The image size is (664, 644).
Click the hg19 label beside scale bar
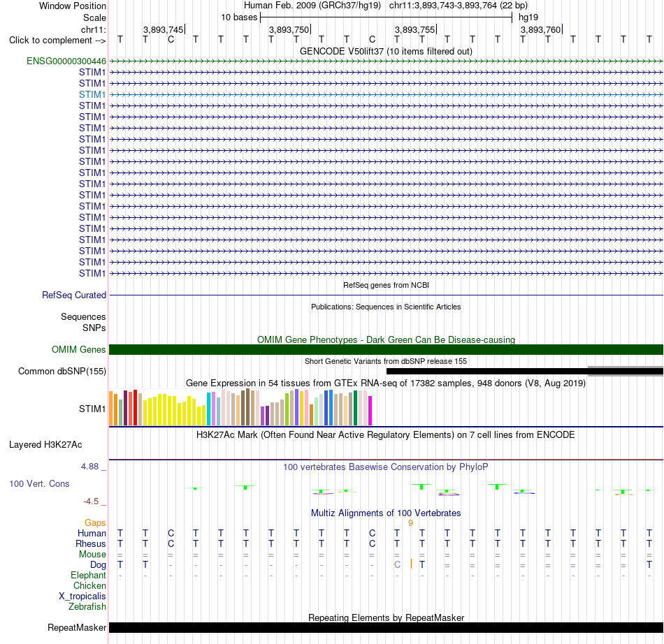(x=528, y=17)
